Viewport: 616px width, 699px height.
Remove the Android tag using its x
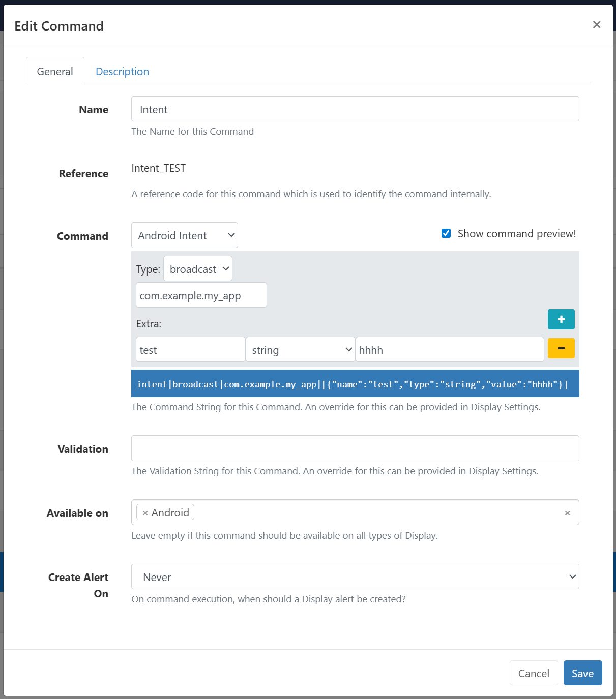(145, 513)
